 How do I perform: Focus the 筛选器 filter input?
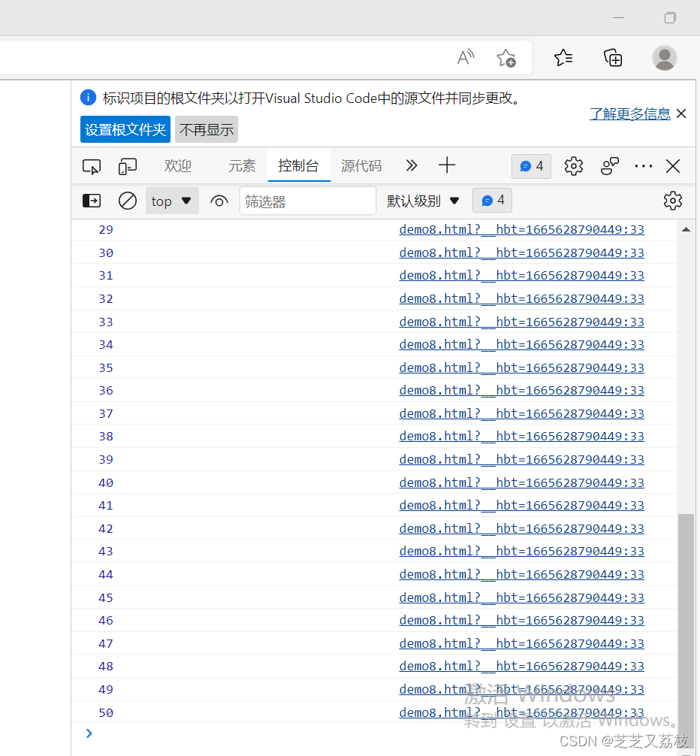coord(308,201)
